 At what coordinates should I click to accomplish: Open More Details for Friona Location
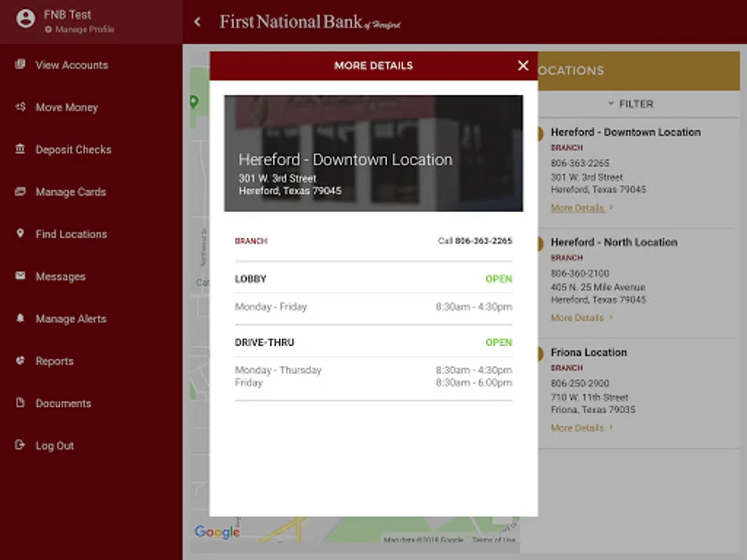click(x=582, y=428)
